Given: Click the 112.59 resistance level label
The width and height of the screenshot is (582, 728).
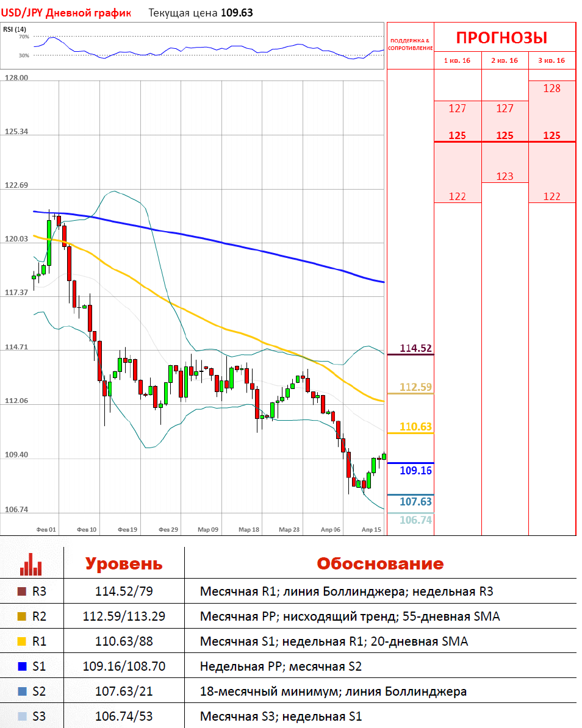Looking at the screenshot, I should click(x=415, y=387).
